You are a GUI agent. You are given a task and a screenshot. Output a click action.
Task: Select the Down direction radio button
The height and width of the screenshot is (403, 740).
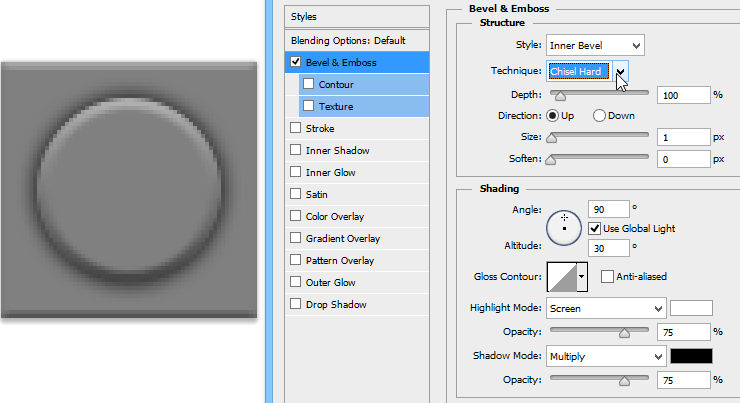(x=600, y=115)
